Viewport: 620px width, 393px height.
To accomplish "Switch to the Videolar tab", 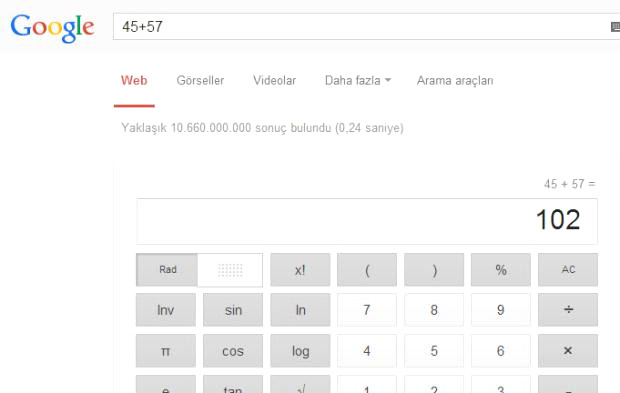I will tap(274, 80).
